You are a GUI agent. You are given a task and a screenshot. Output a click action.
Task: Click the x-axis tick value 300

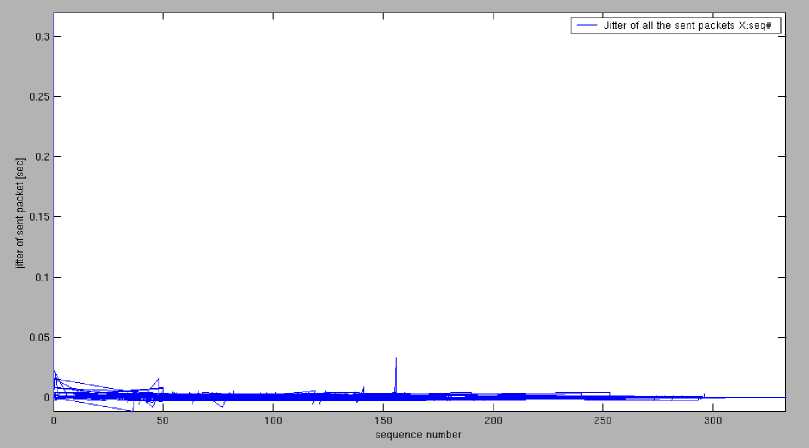coord(713,421)
